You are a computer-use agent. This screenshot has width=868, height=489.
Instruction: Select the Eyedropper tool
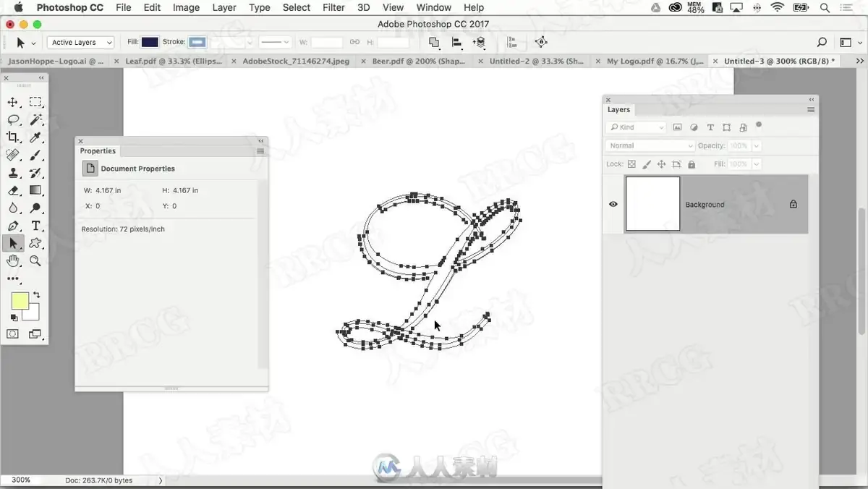(x=35, y=137)
